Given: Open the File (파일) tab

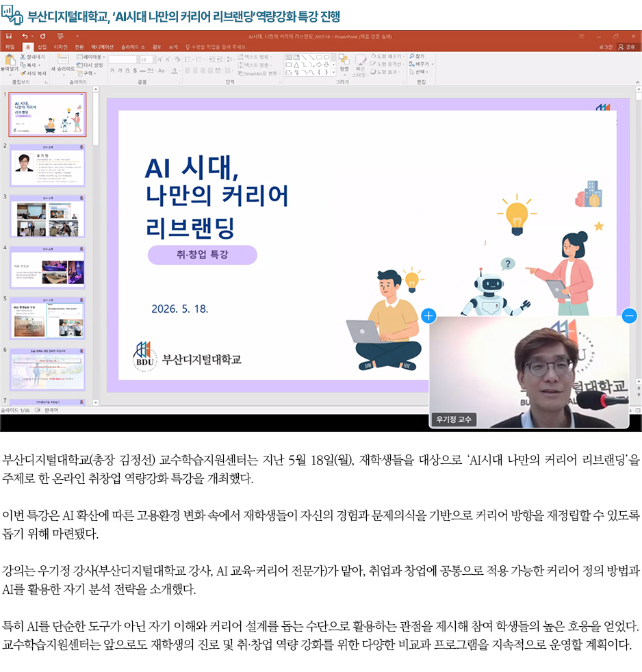Looking at the screenshot, I should (x=10, y=47).
